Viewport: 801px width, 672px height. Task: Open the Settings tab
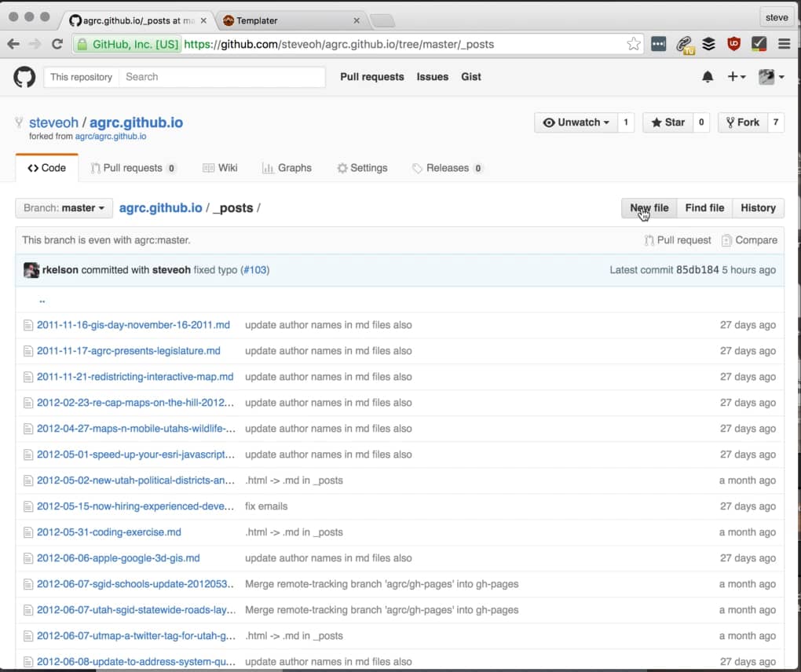[362, 168]
